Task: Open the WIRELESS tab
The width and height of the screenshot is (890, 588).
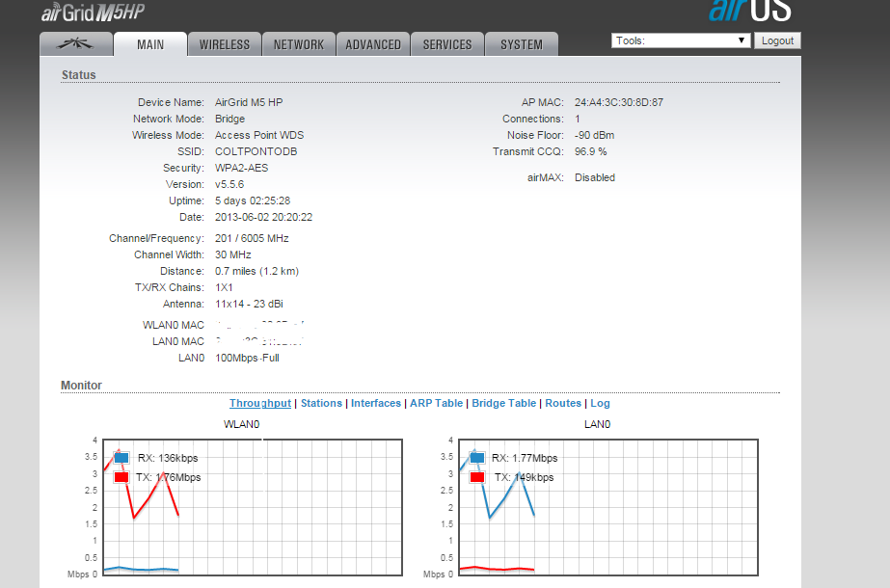Action: [x=225, y=44]
